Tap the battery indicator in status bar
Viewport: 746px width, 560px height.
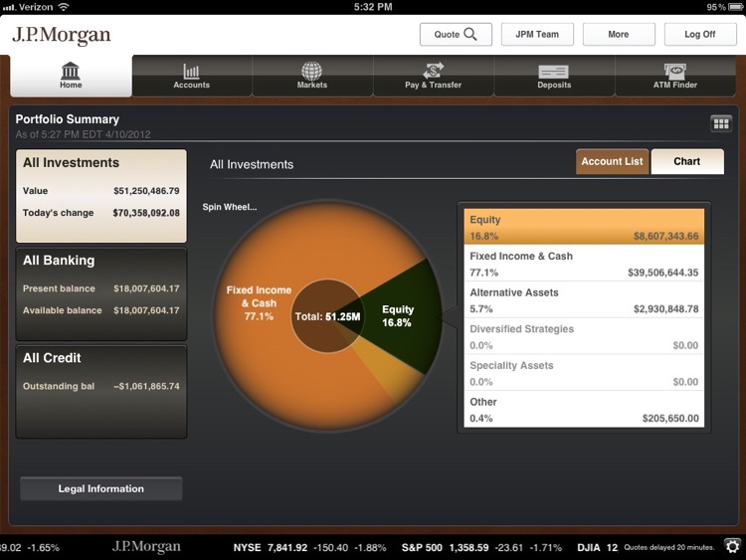tap(736, 7)
